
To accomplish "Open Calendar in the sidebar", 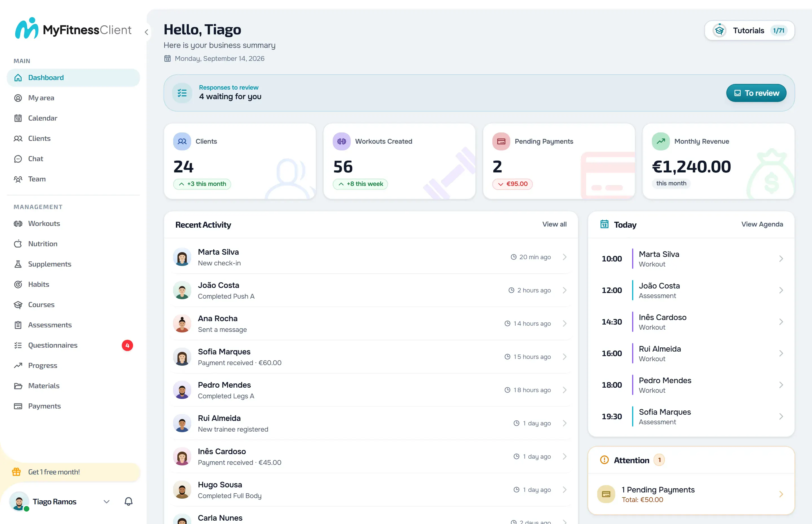I will pos(73,118).
